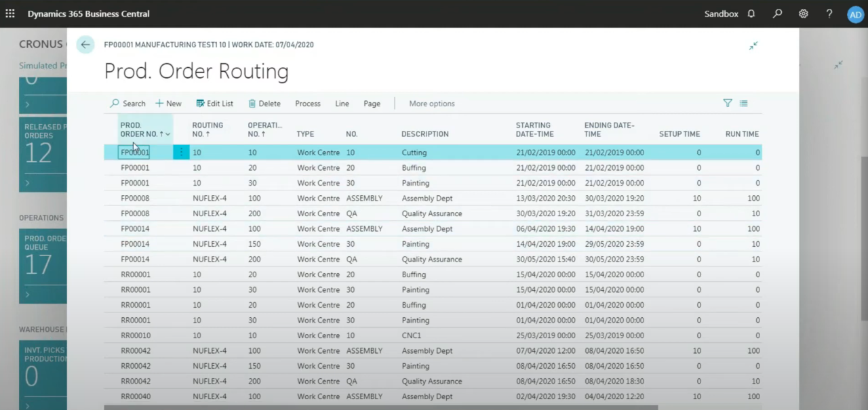This screenshot has height=410, width=868.
Task: Click operation 150 in FP00014 Painting row
Action: pos(254,244)
